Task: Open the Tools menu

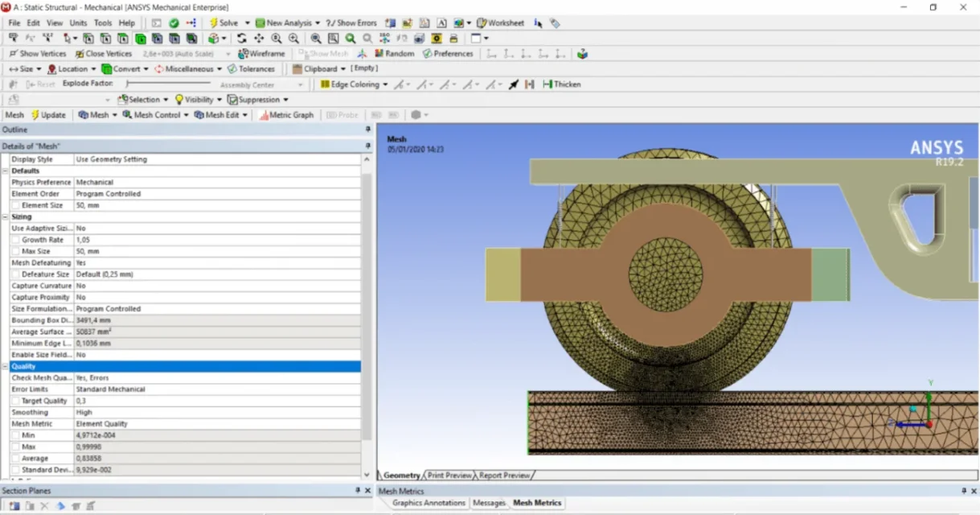Action: [103, 23]
